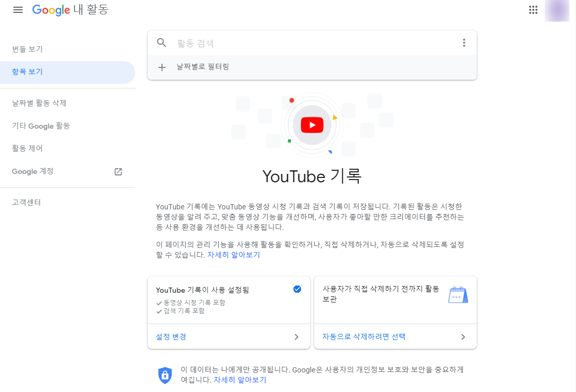This screenshot has width=576, height=392.
Task: Open the Google apps grid
Action: [533, 10]
